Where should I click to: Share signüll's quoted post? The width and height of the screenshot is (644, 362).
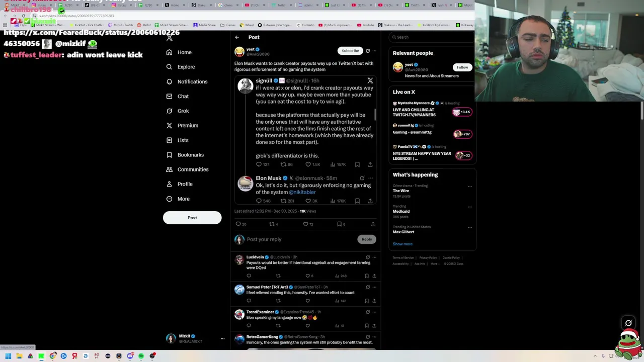pos(370,164)
